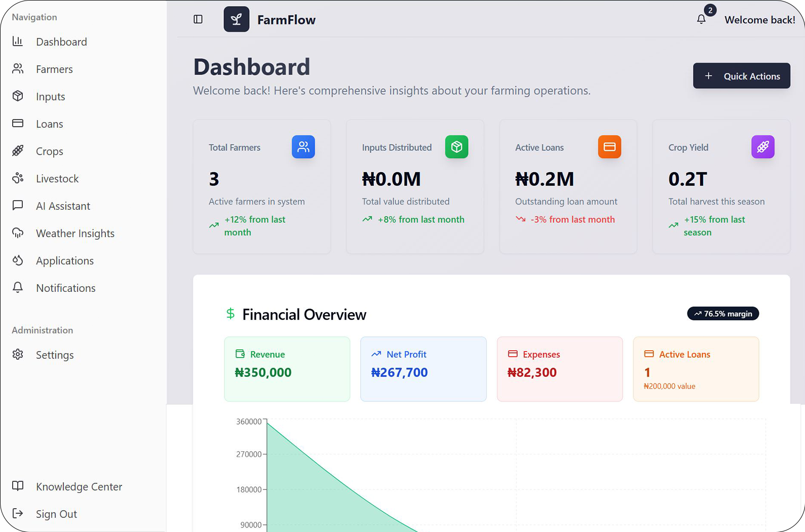The image size is (805, 532).
Task: Click the Livestock icon in sidebar
Action: (x=18, y=178)
